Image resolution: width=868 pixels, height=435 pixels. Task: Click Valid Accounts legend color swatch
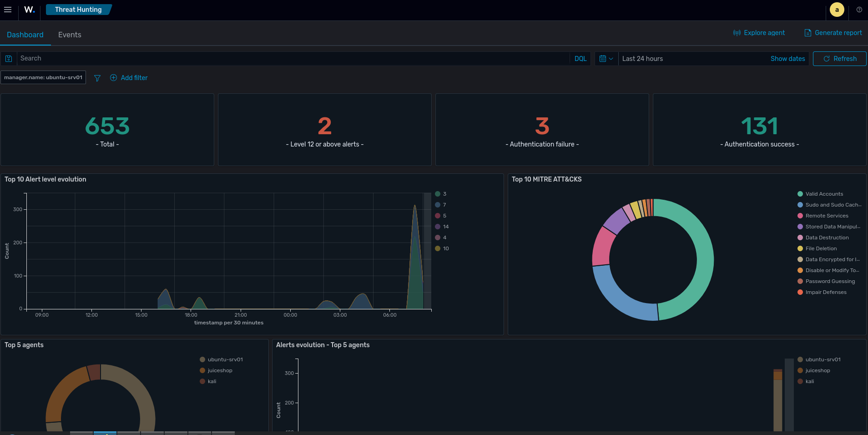[800, 194]
